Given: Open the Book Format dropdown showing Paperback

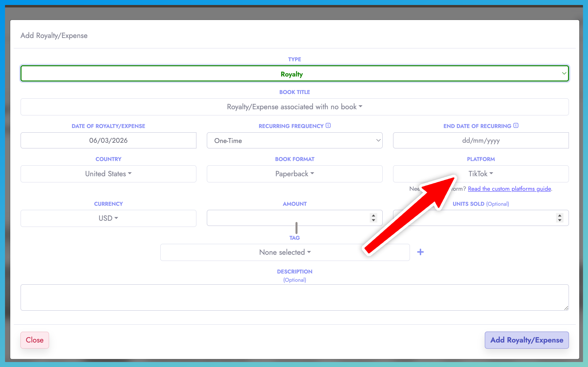Looking at the screenshot, I should pyautogui.click(x=294, y=174).
